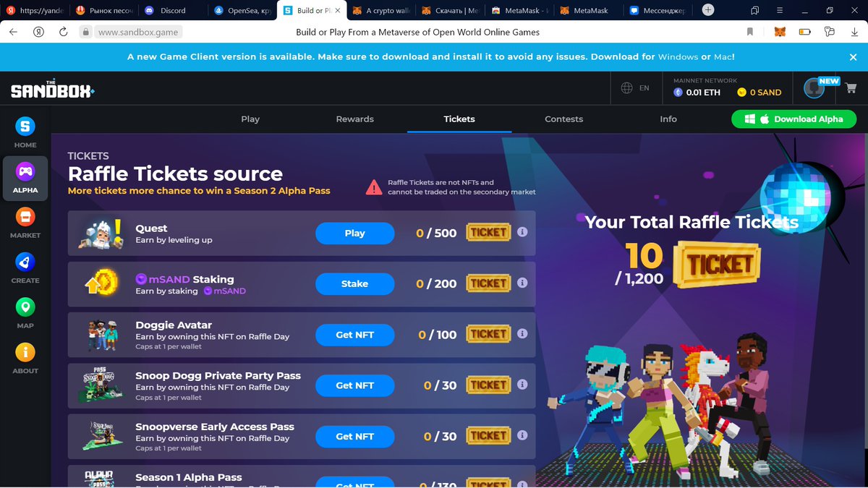
Task: Select the Info tab
Action: [x=668, y=119]
